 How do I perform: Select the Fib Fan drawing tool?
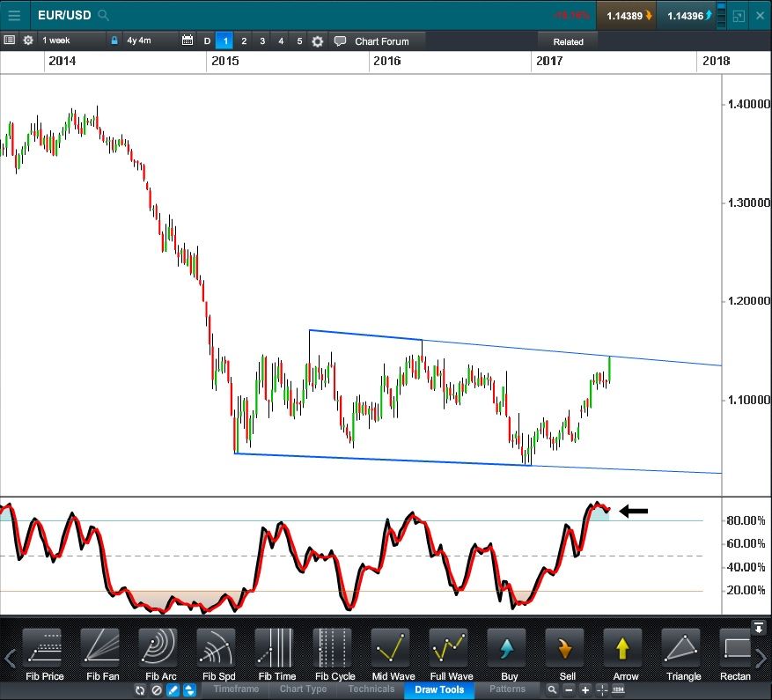click(x=102, y=655)
